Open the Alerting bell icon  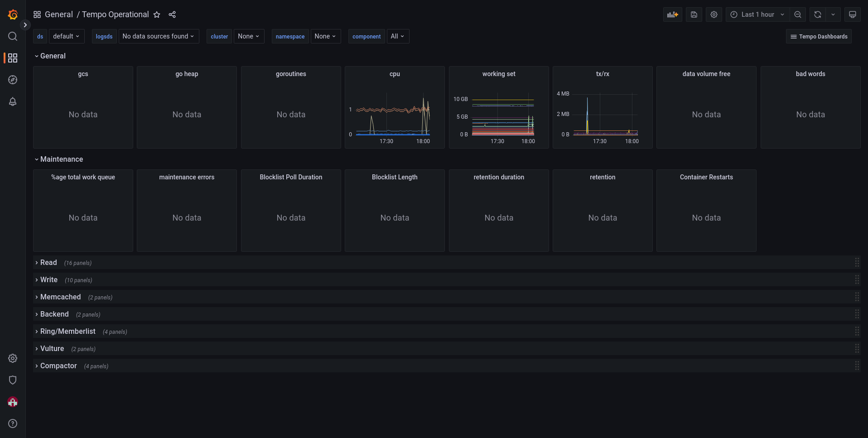tap(12, 102)
